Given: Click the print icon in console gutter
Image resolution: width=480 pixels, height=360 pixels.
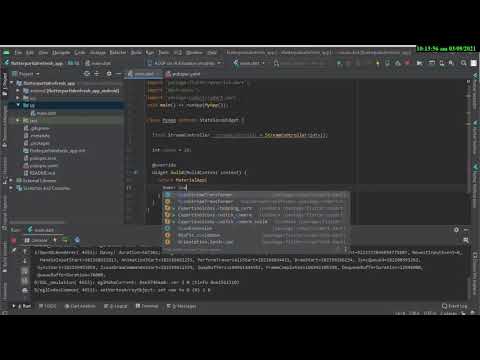Looking at the screenshot, I should [x=25, y=291].
